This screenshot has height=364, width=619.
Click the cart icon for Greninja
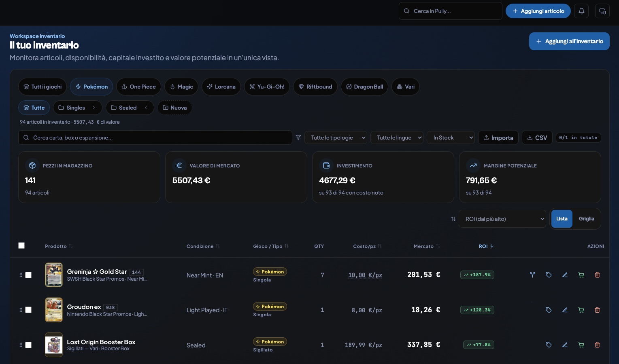[581, 275]
